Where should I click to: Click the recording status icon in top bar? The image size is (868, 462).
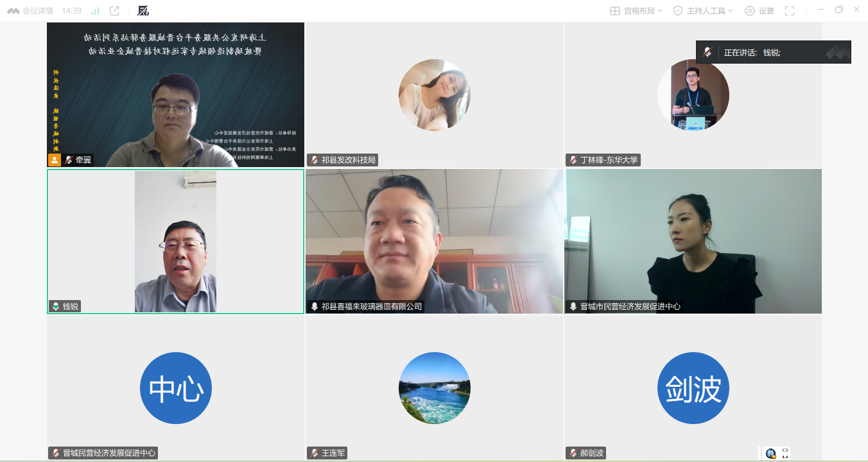[x=143, y=11]
